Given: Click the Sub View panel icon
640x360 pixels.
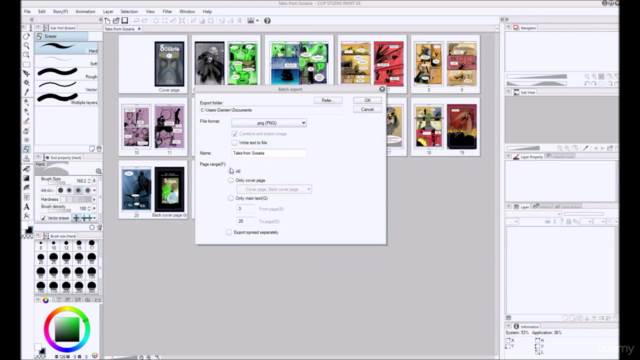Looking at the screenshot, I should 516,93.
